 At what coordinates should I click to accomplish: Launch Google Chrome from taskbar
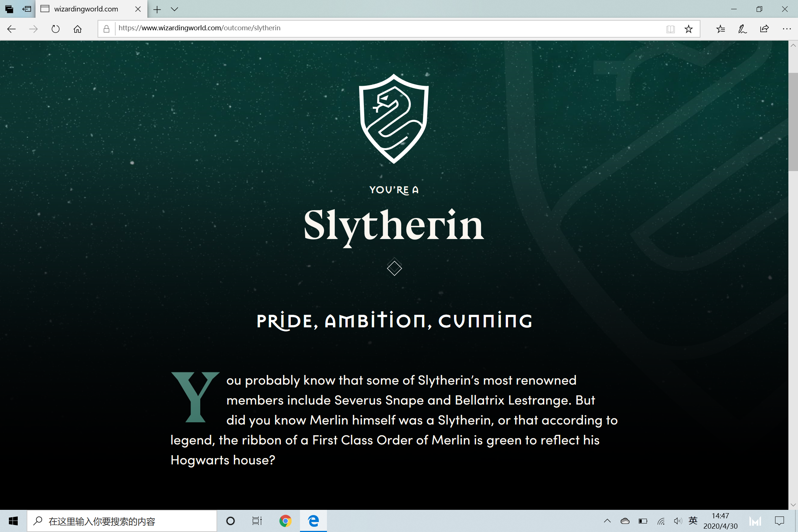tap(285, 521)
